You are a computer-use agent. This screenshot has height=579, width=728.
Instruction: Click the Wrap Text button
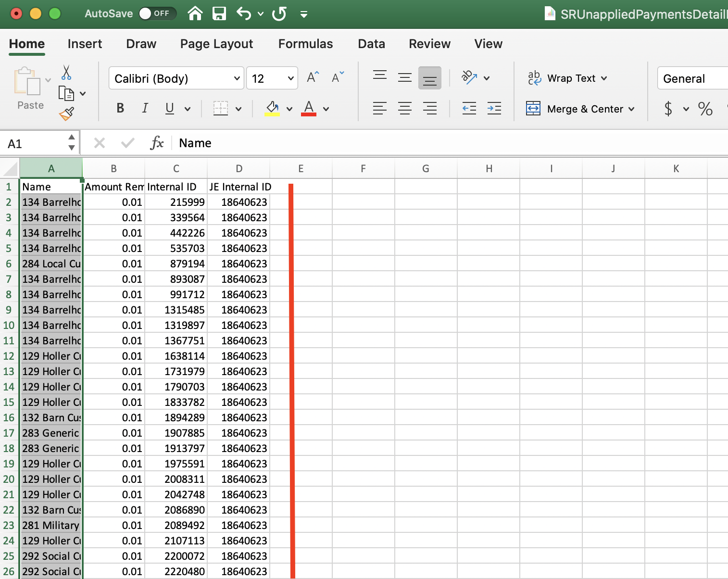tap(567, 78)
